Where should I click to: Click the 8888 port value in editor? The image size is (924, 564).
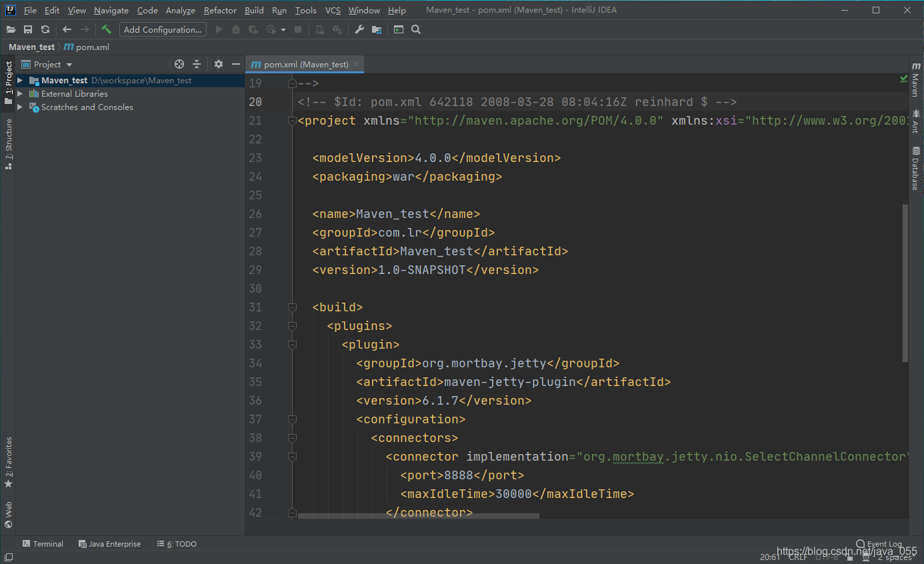coord(459,475)
